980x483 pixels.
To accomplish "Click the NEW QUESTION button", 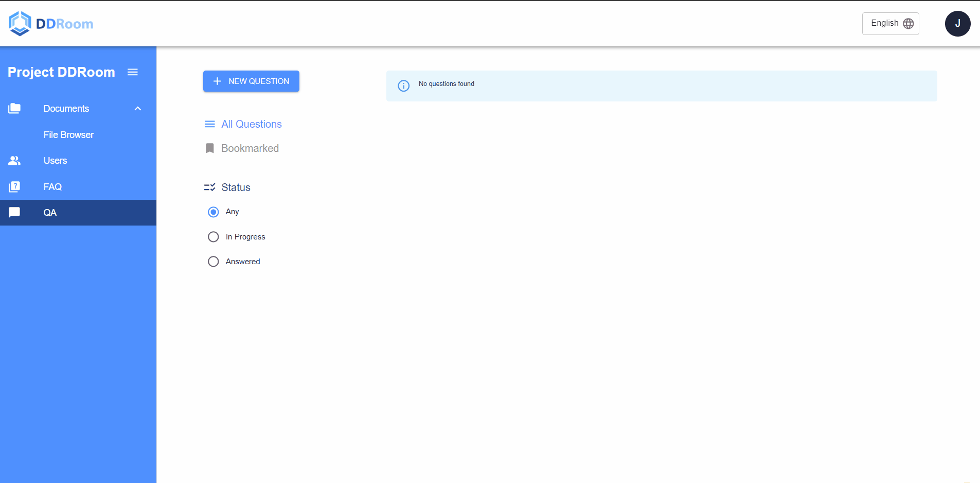I will [251, 81].
